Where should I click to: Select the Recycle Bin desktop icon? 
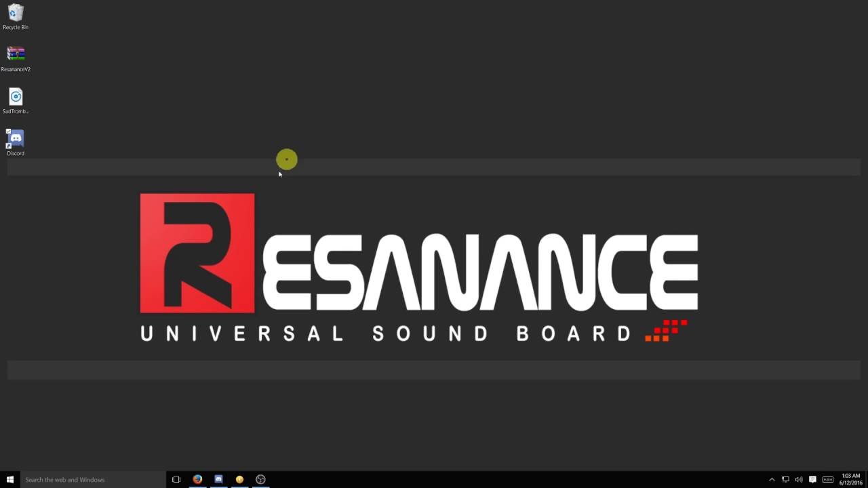(16, 17)
